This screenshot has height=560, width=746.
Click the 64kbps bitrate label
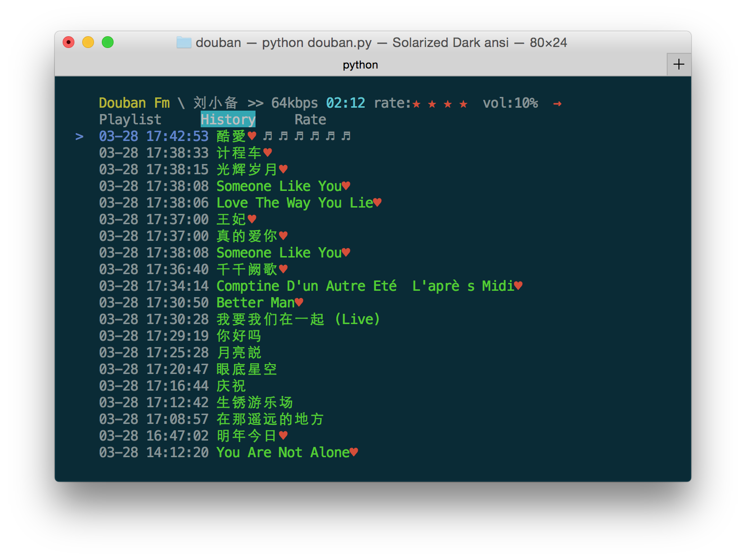click(295, 103)
